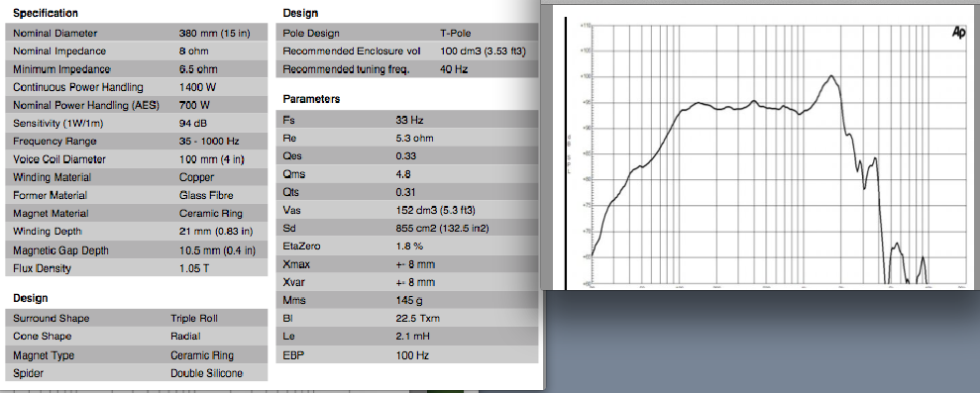Select the '94 dB' sensitivity value
Viewport: 980px width, 393px height.
click(x=193, y=123)
